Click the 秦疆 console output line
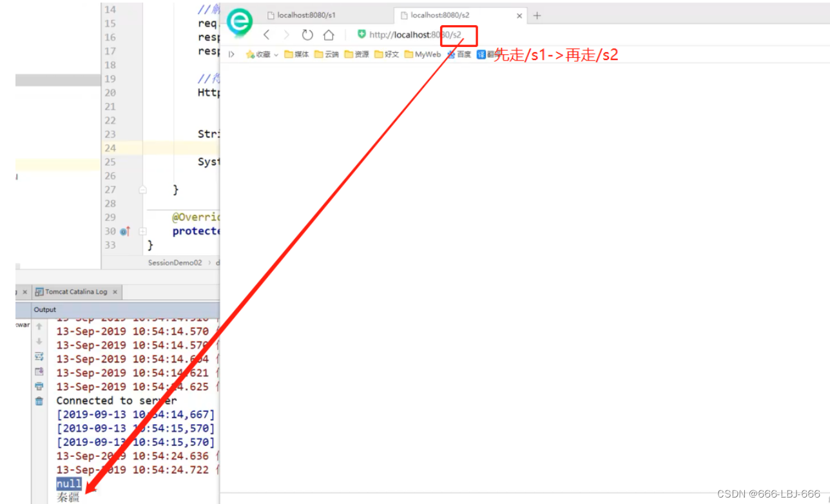This screenshot has height=504, width=830. (68, 497)
